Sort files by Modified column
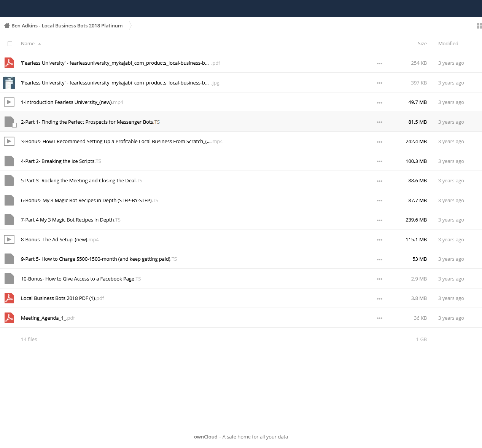This screenshot has width=482, height=448. click(448, 44)
